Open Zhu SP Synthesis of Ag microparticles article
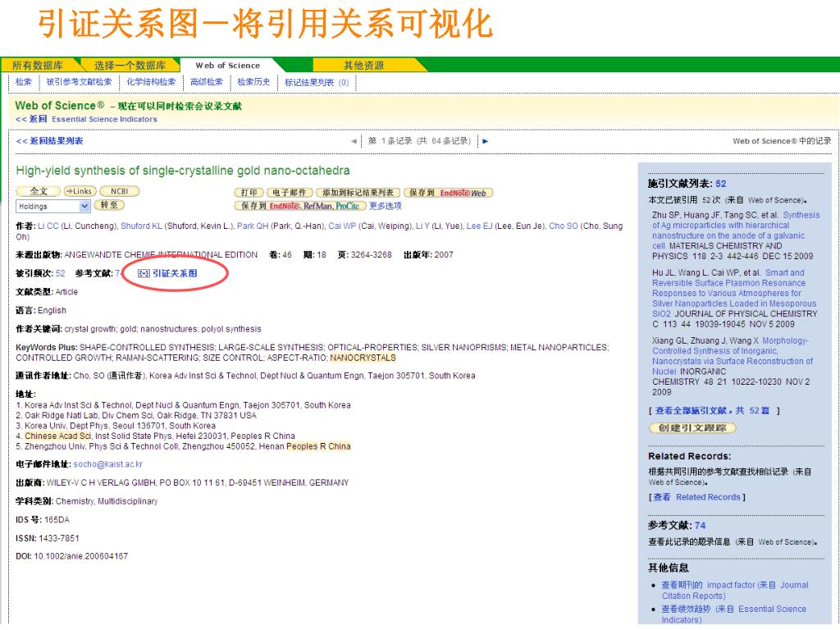The width and height of the screenshot is (840, 630). pyautogui.click(x=736, y=231)
